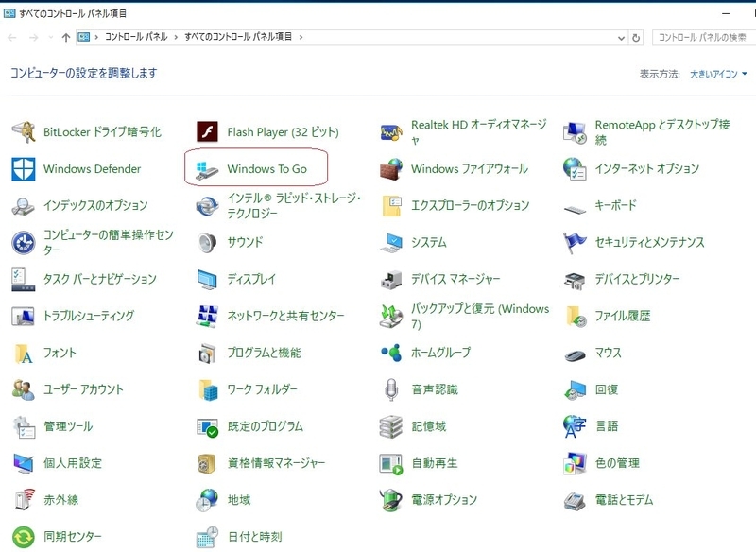The width and height of the screenshot is (756, 552).
Task: Open マウス icon
Action: (x=575, y=355)
